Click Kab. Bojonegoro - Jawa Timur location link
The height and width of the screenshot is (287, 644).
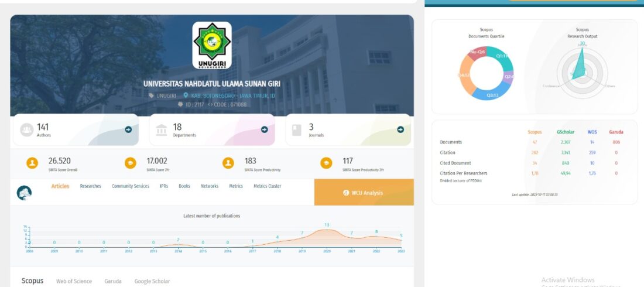(x=233, y=96)
